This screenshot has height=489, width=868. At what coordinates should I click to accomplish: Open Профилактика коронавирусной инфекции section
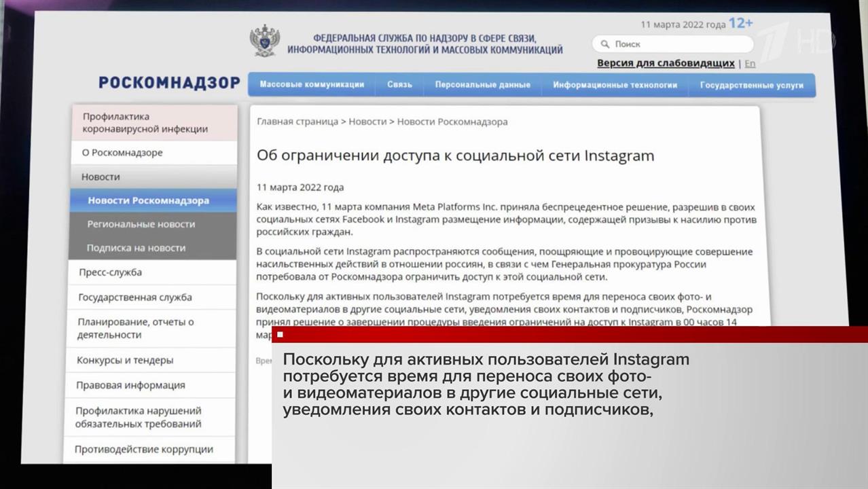tap(155, 122)
